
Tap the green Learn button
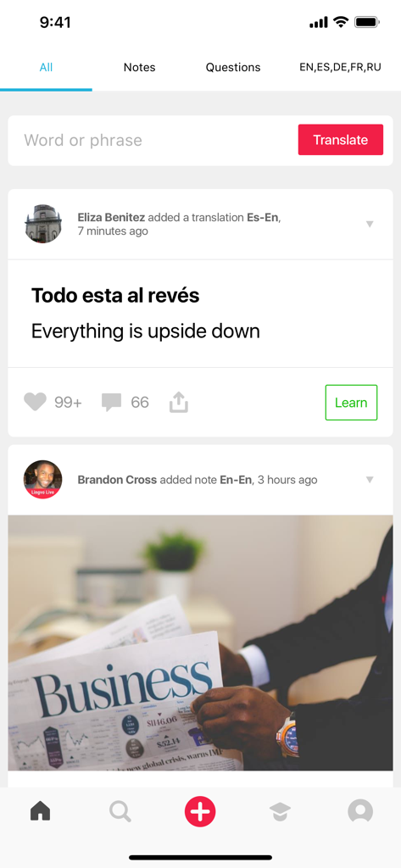tap(351, 403)
